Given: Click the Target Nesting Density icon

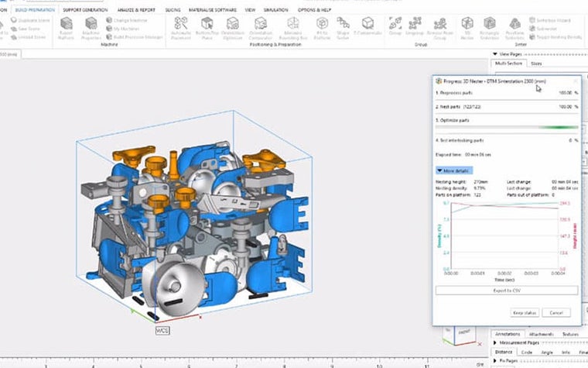Looking at the screenshot, I should tap(532, 37).
